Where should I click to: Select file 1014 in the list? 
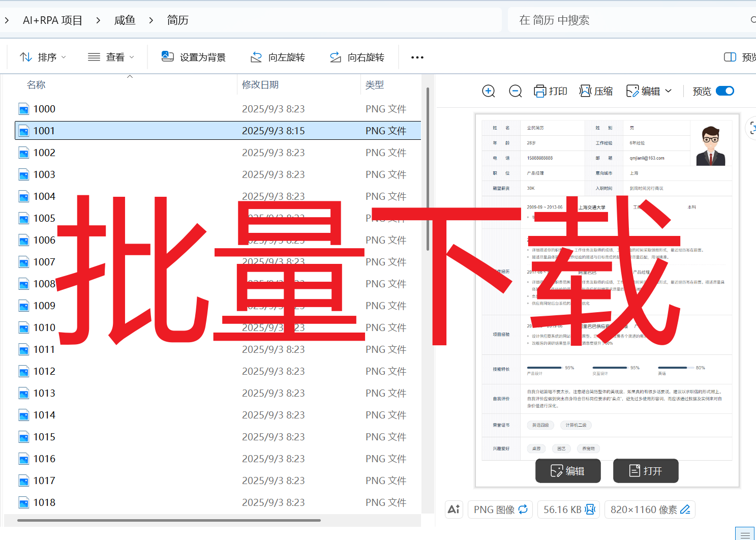[x=45, y=415]
